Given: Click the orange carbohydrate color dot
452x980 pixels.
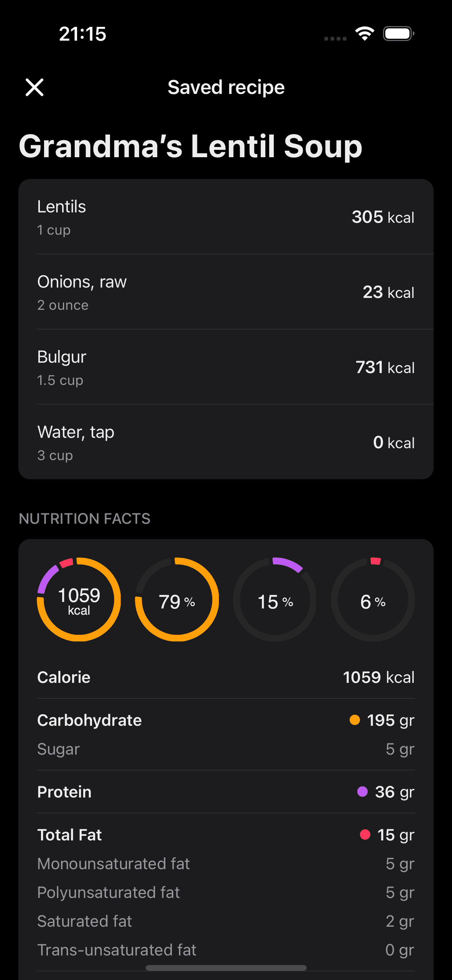Looking at the screenshot, I should 355,720.
